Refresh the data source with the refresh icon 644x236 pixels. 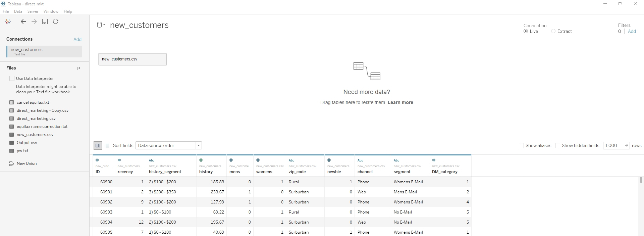[56, 21]
